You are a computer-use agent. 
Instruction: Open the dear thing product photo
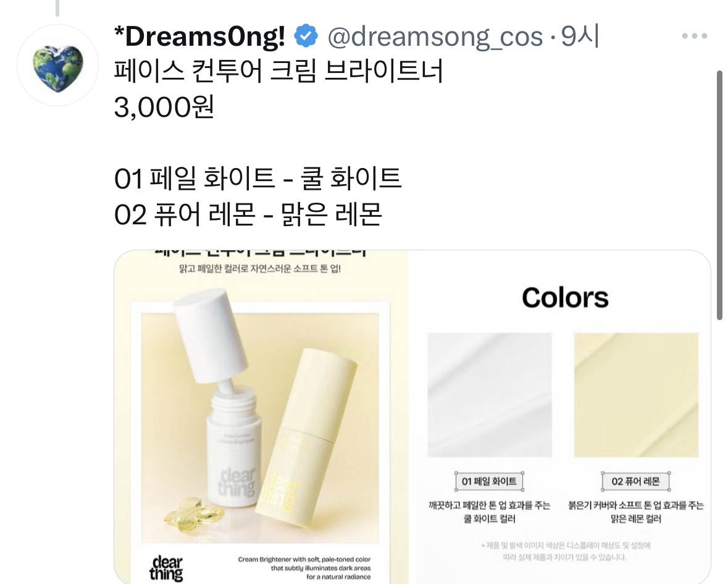pyautogui.click(x=261, y=417)
